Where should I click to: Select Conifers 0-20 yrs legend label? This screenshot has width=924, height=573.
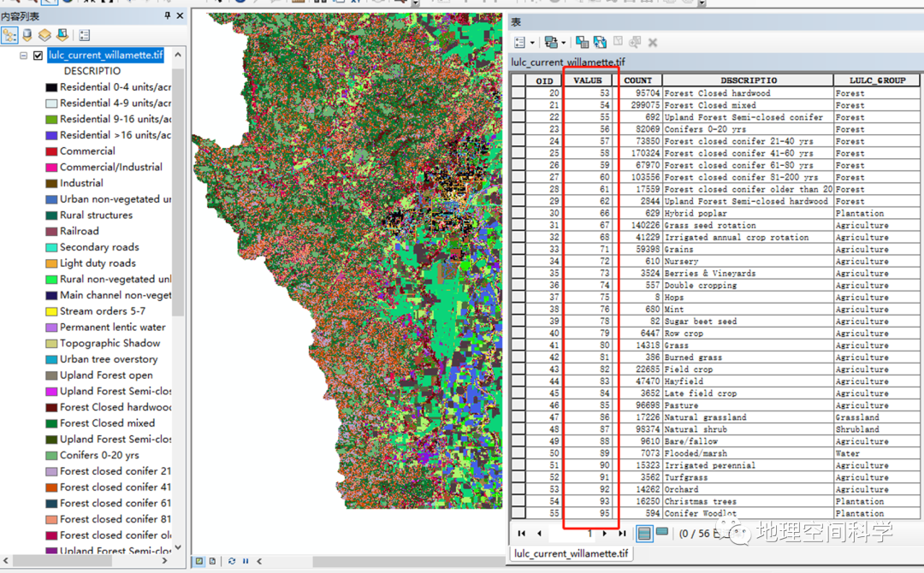tap(99, 455)
